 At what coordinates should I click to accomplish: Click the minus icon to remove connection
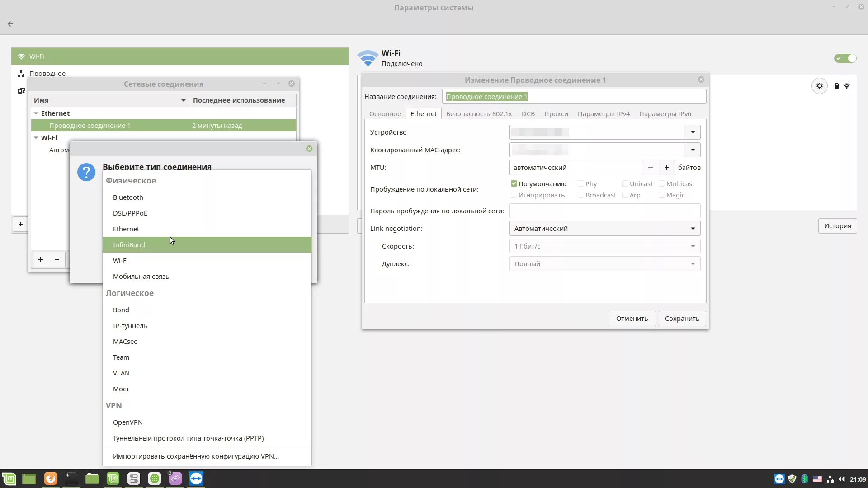(57, 259)
